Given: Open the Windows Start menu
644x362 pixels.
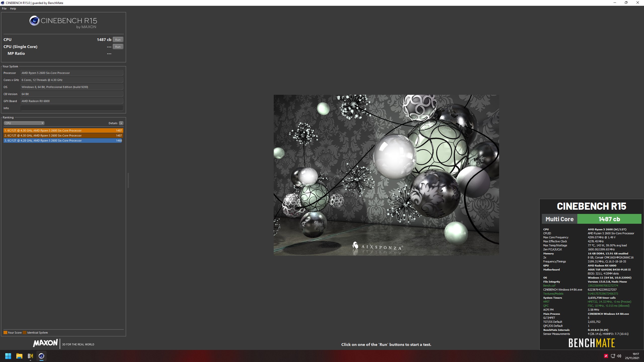Looking at the screenshot, I should pyautogui.click(x=8, y=356).
